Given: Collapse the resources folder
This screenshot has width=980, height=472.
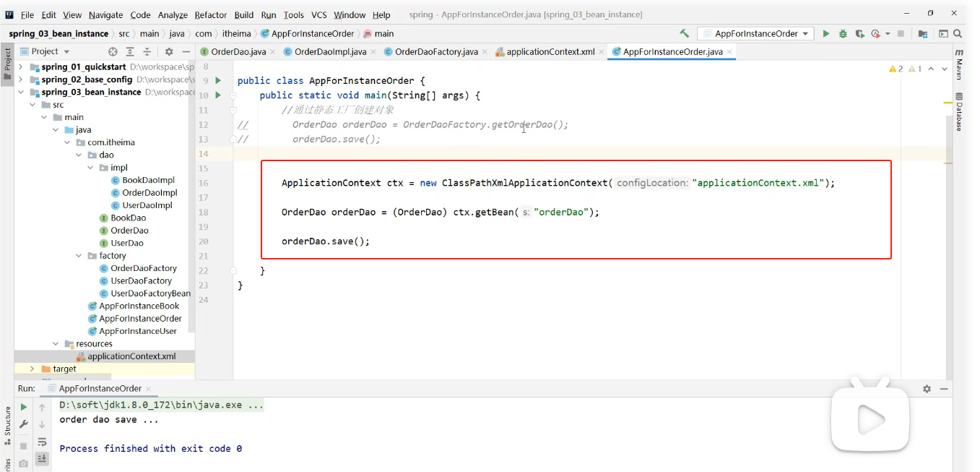Looking at the screenshot, I should click(56, 344).
